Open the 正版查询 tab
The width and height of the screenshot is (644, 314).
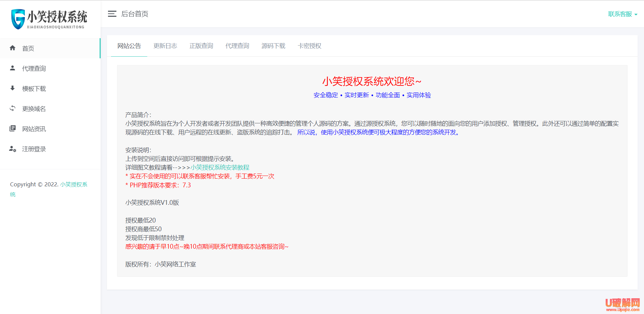[x=201, y=46]
